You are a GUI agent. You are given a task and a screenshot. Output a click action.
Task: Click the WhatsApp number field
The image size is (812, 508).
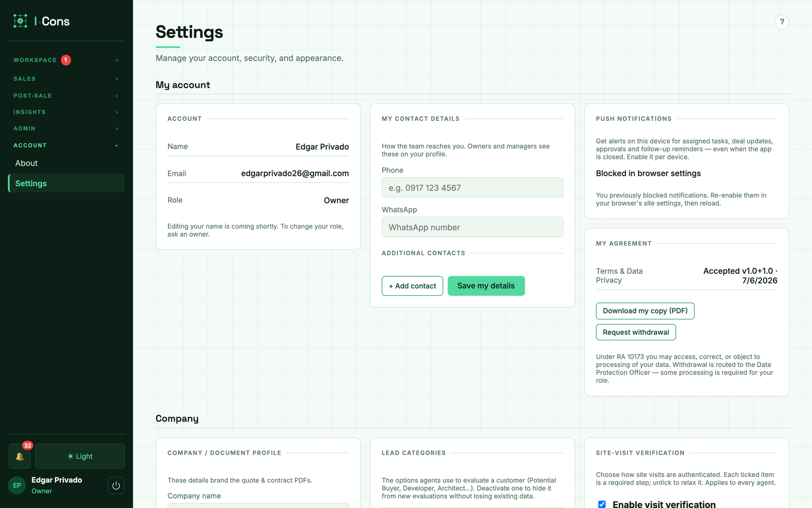coord(472,227)
